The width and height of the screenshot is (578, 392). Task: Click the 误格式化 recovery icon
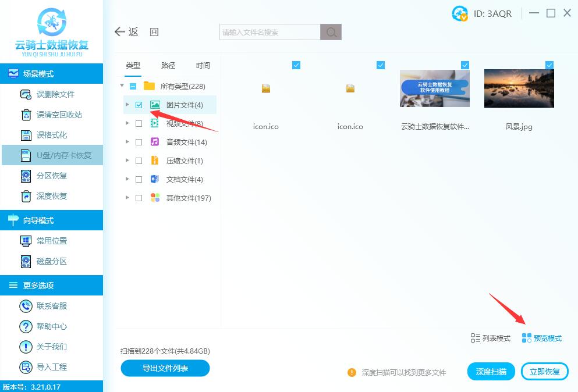click(26, 135)
